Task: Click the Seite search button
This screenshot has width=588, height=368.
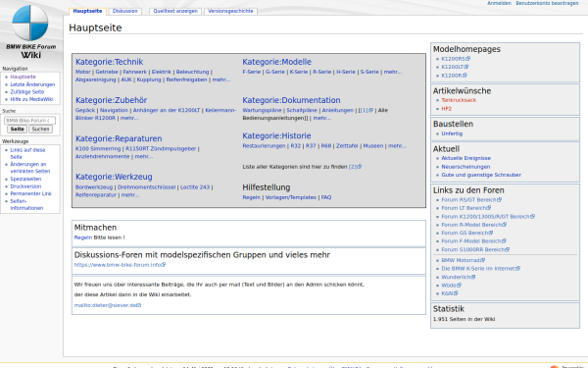Action: click(x=17, y=130)
